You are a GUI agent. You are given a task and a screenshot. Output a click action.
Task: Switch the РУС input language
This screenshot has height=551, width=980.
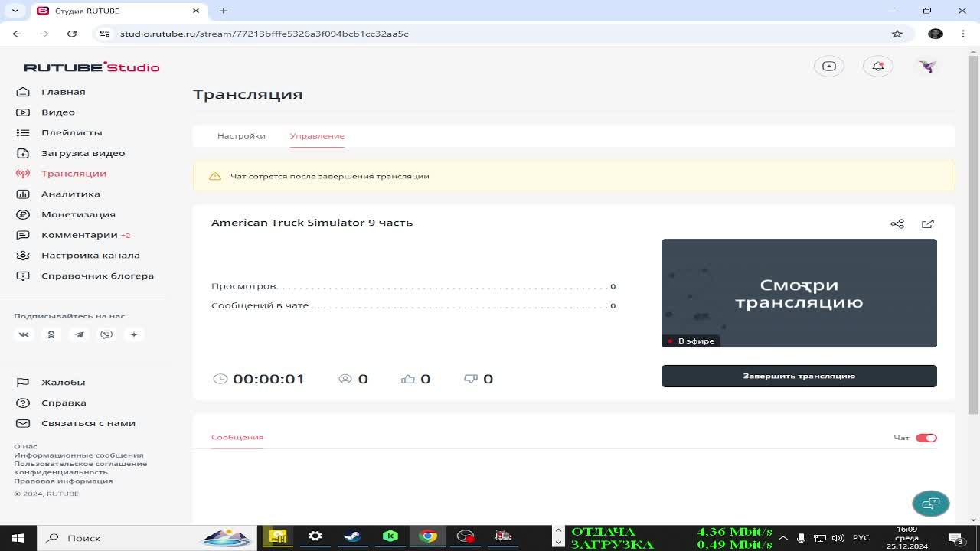tap(861, 538)
